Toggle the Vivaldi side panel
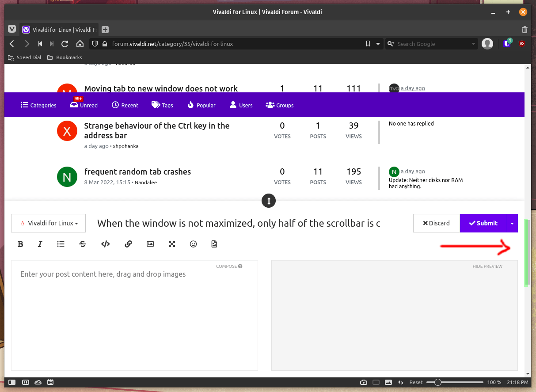This screenshot has height=392, width=536. [12, 382]
